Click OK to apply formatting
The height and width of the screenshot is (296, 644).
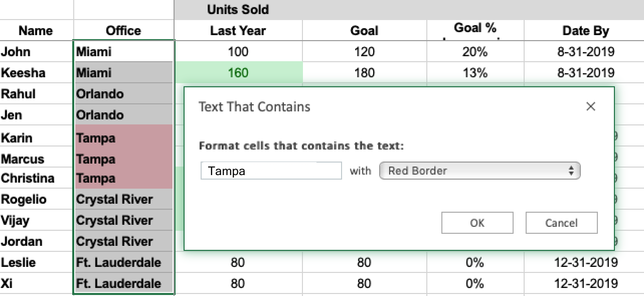click(x=477, y=223)
